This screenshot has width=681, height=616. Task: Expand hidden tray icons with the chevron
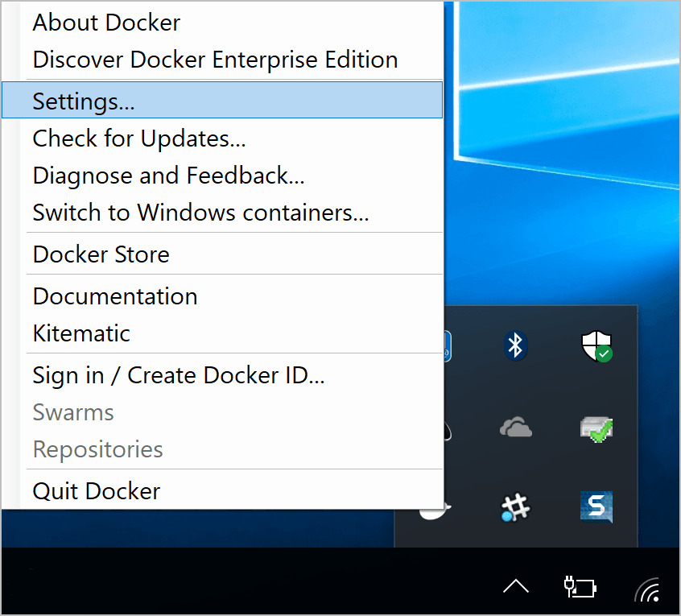click(x=515, y=587)
